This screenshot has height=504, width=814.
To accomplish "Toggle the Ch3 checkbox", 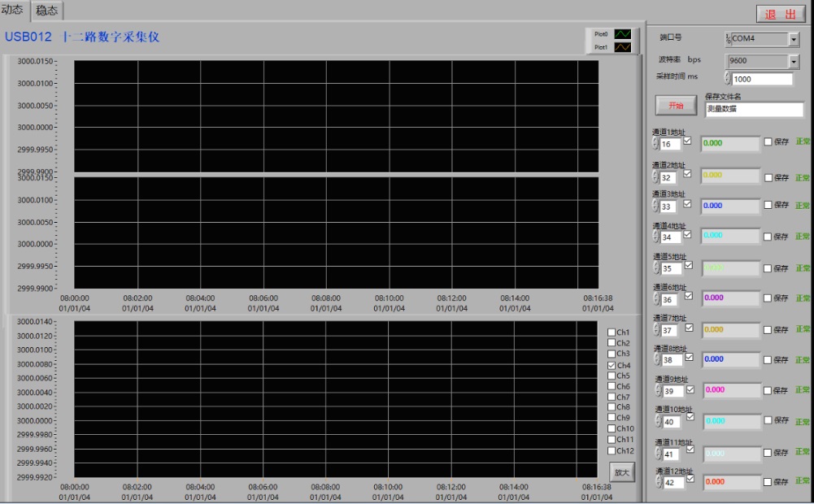I will (612, 354).
